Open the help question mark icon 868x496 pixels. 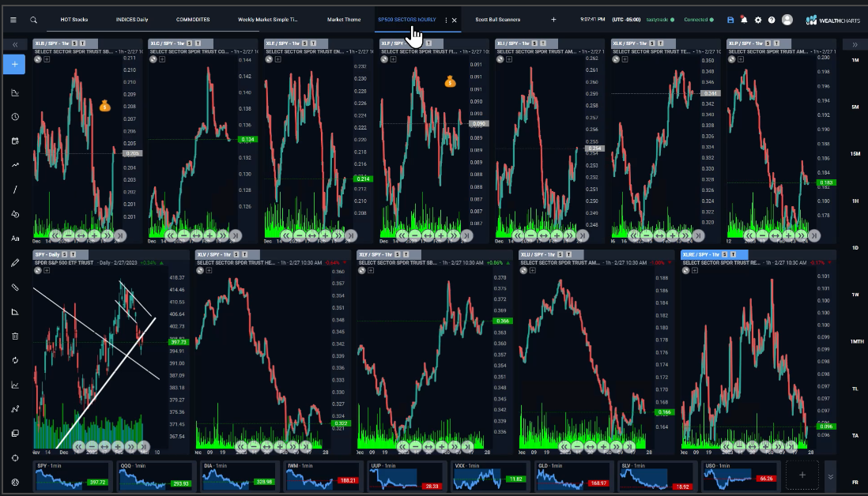point(771,20)
